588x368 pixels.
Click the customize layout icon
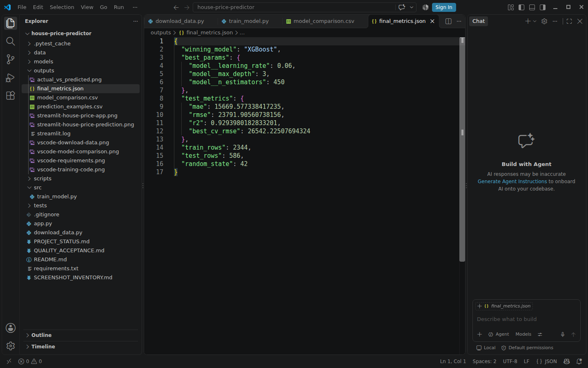pyautogui.click(x=511, y=7)
